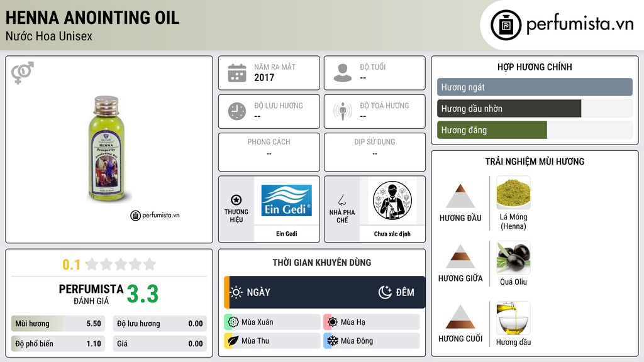The image size is (644, 362).
Task: Click the orange 0.1 user rating
Action: pos(72,265)
